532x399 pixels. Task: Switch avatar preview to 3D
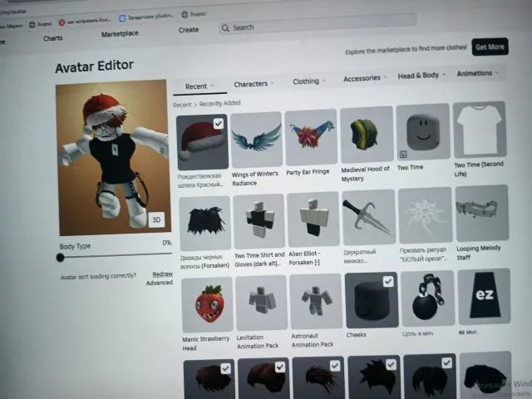pyautogui.click(x=156, y=219)
